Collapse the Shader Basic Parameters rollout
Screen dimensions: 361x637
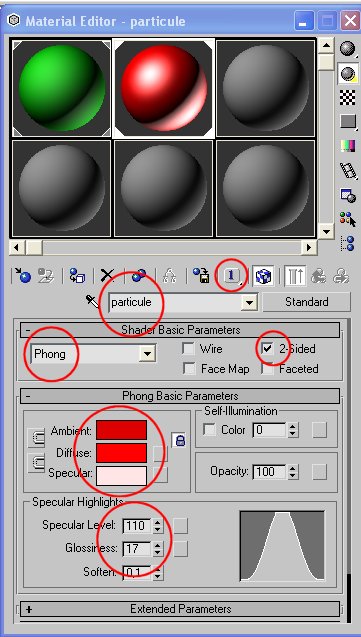pyautogui.click(x=180, y=330)
